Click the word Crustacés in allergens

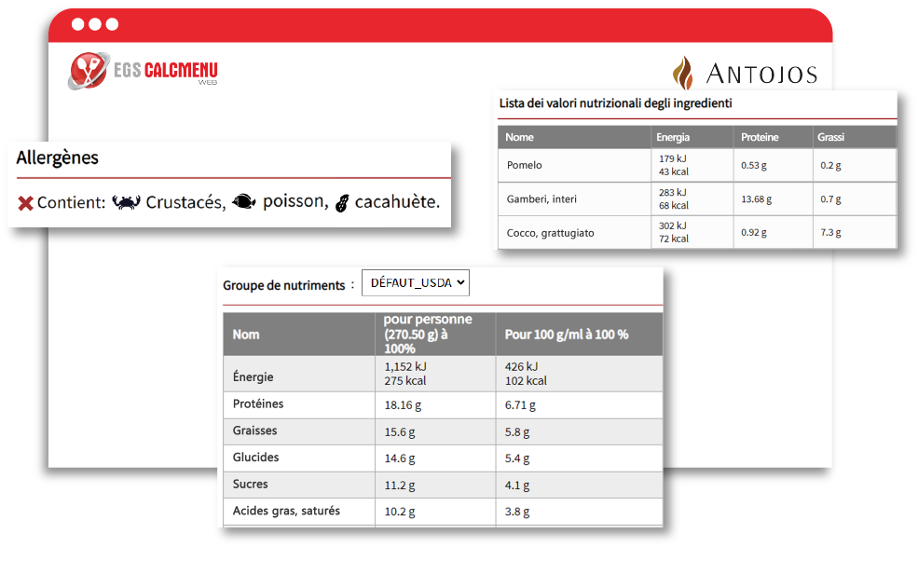point(185,202)
